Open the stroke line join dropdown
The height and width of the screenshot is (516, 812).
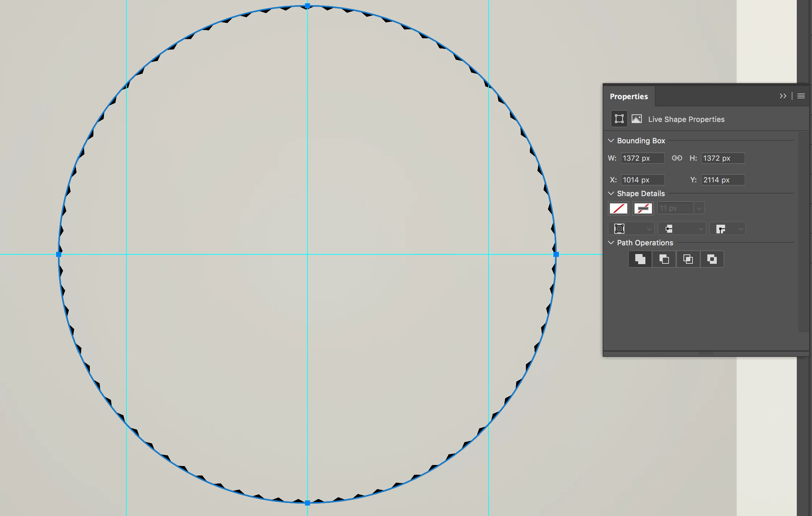click(727, 229)
